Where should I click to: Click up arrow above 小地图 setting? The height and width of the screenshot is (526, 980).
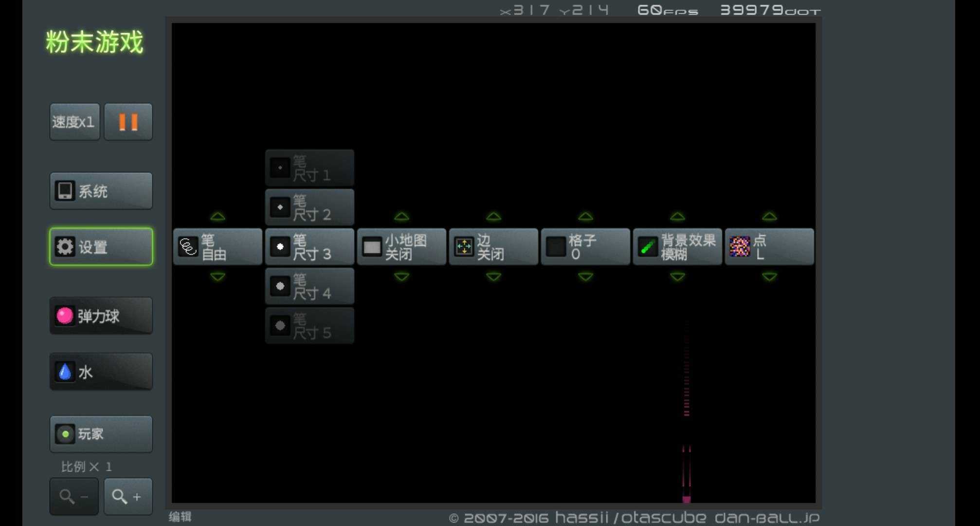coord(401,216)
